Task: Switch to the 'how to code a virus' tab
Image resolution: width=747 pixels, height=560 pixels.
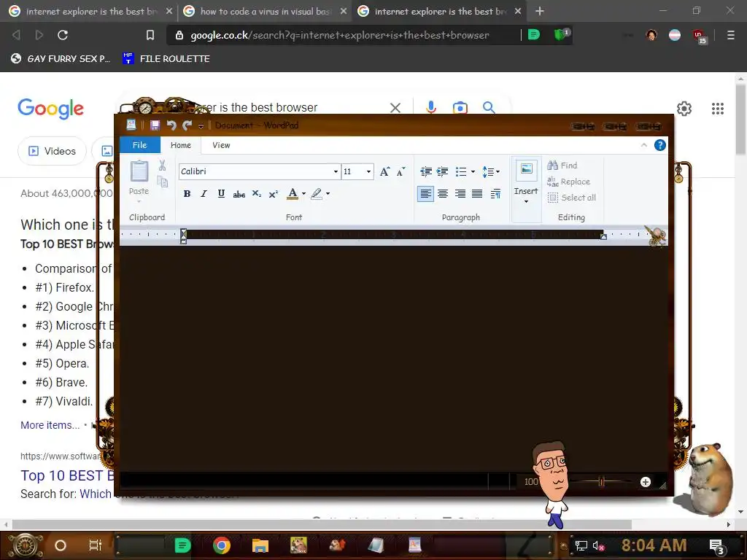Action: [265, 11]
